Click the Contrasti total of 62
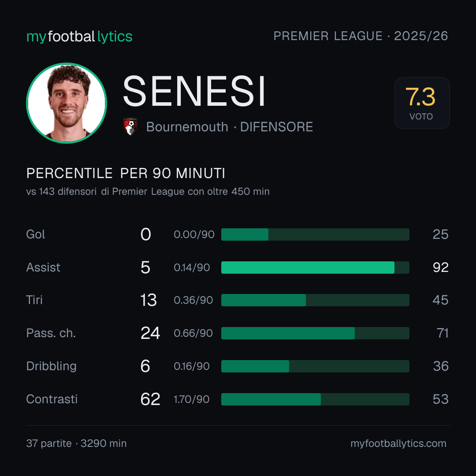 [x=150, y=399]
